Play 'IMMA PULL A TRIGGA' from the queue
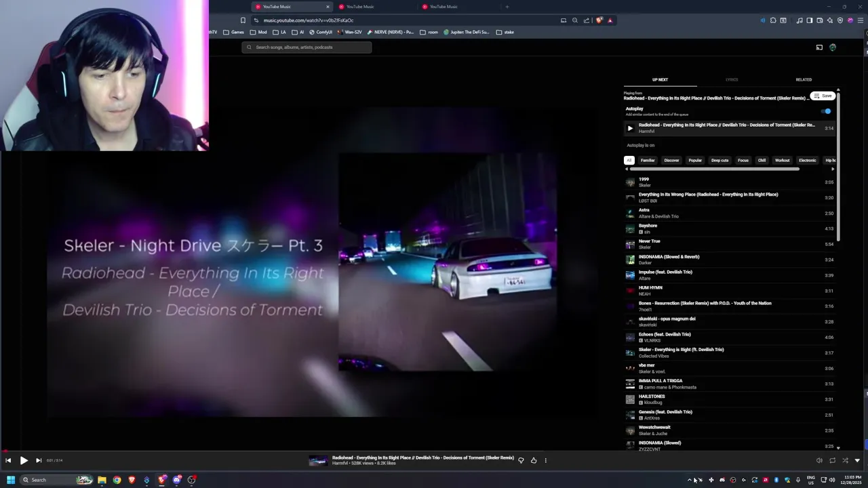 tap(729, 384)
